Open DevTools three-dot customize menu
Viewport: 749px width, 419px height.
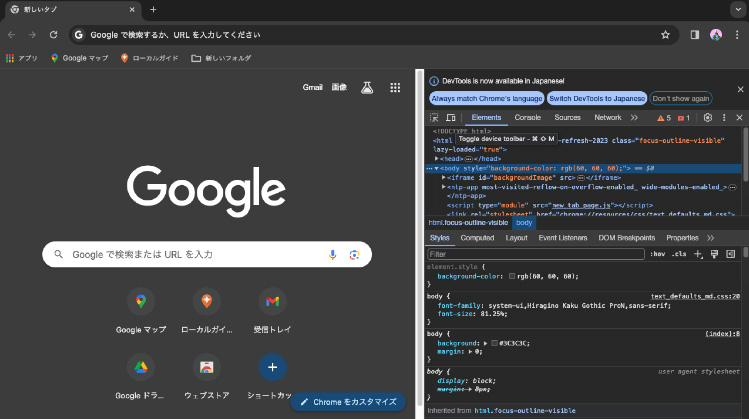tap(724, 118)
